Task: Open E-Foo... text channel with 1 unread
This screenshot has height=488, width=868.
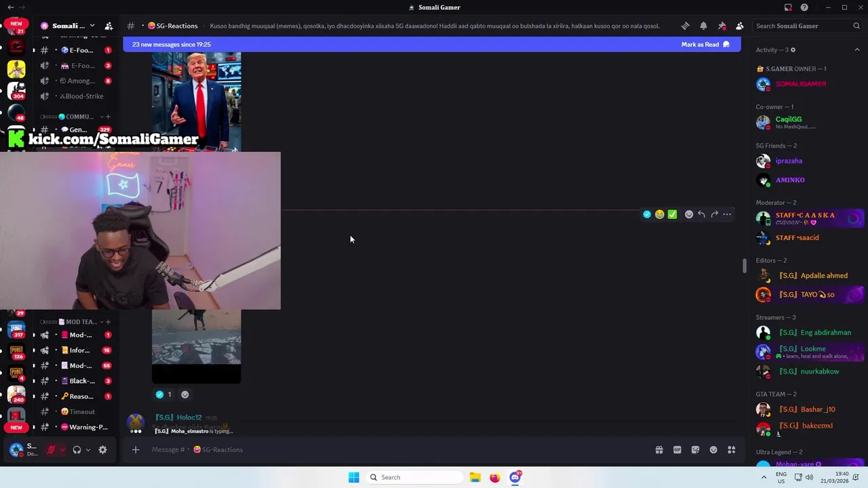Action: pyautogui.click(x=75, y=50)
